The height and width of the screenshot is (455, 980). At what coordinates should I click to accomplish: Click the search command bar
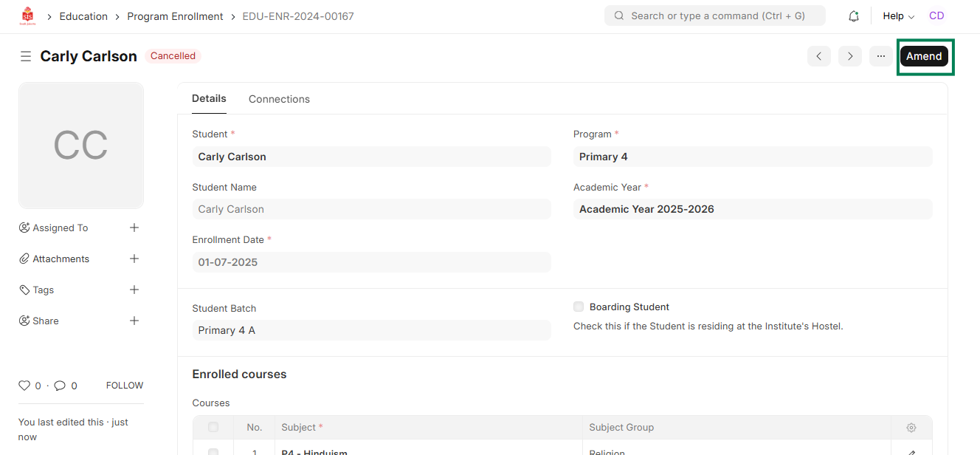[x=714, y=16]
